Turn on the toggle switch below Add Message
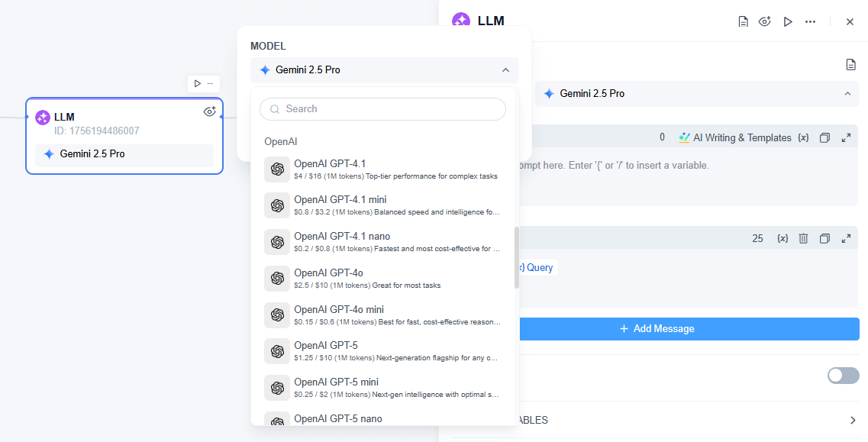 click(x=843, y=376)
